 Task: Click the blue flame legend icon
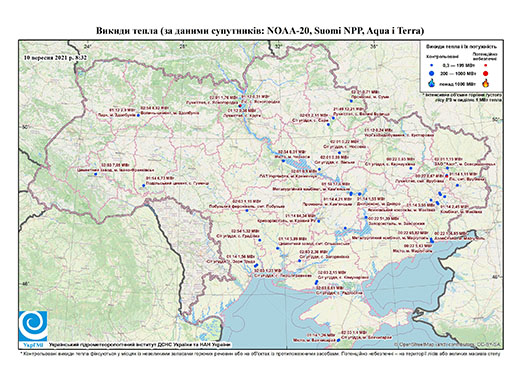point(432,83)
